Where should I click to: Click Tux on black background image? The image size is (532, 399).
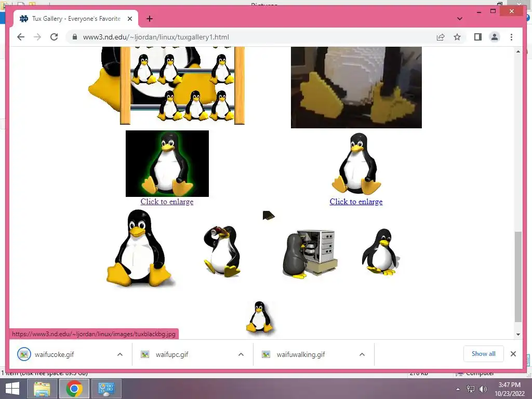[167, 164]
